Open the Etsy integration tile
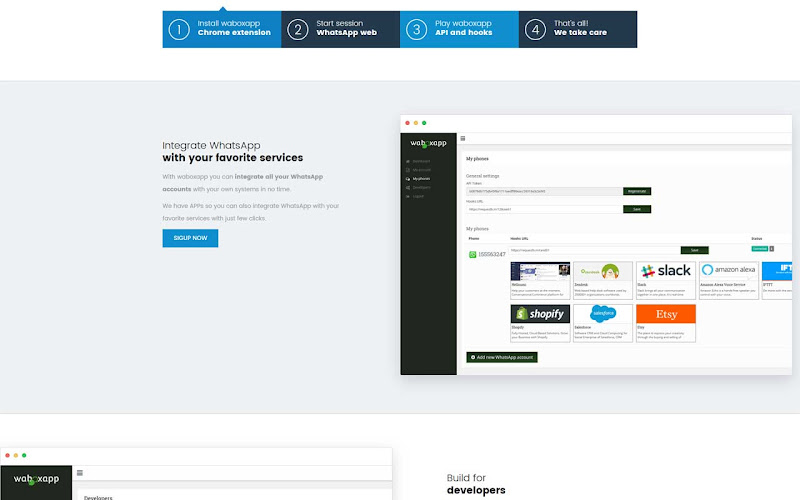This screenshot has width=800, height=500. click(666, 323)
